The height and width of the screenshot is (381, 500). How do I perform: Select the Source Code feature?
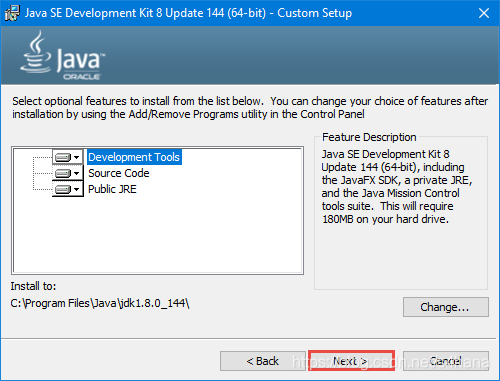[119, 173]
